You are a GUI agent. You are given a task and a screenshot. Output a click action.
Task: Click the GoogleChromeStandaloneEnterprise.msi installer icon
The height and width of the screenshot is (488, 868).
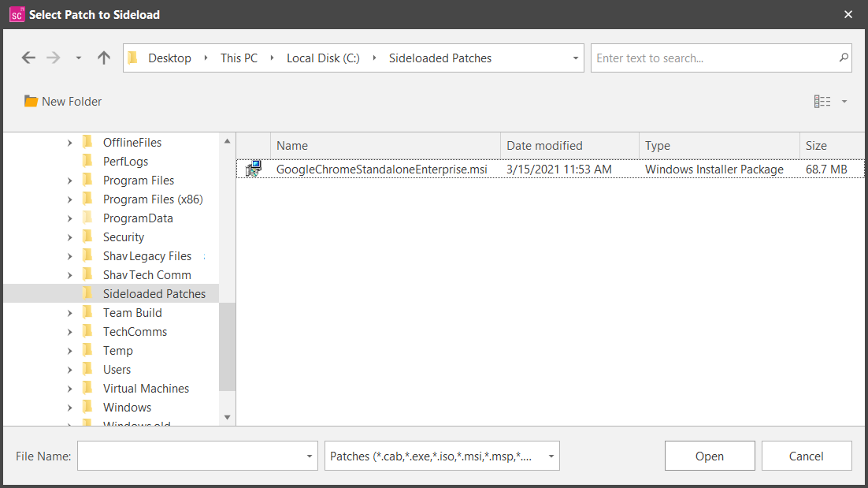[x=253, y=168]
